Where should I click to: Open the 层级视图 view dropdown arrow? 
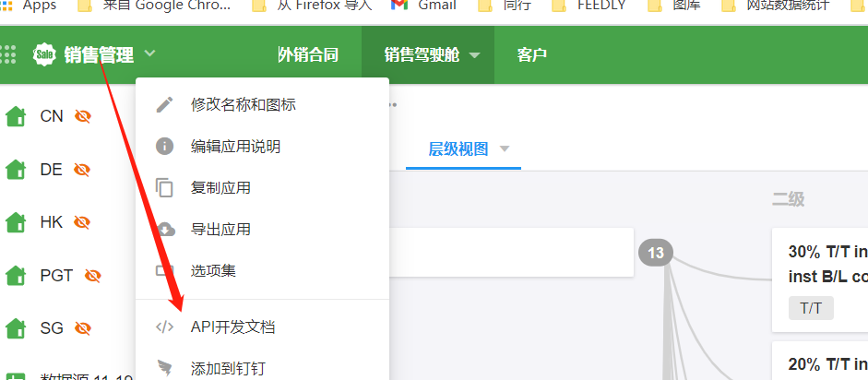click(x=505, y=149)
